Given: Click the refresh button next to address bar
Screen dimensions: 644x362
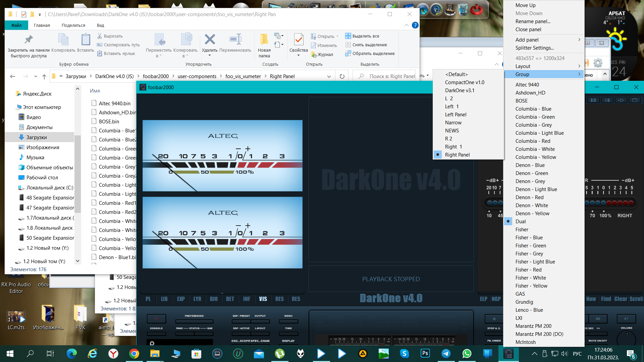Looking at the screenshot, I should (342, 76).
